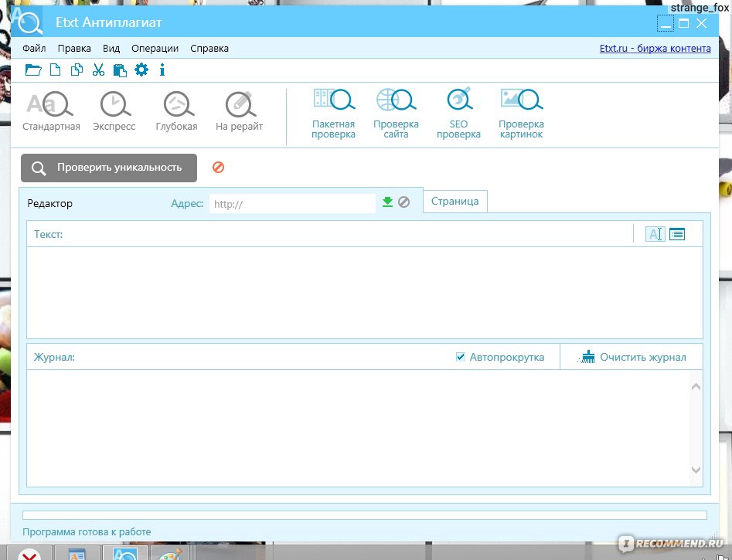Click the red X taskbar icon
The height and width of the screenshot is (560, 732).
click(31, 555)
